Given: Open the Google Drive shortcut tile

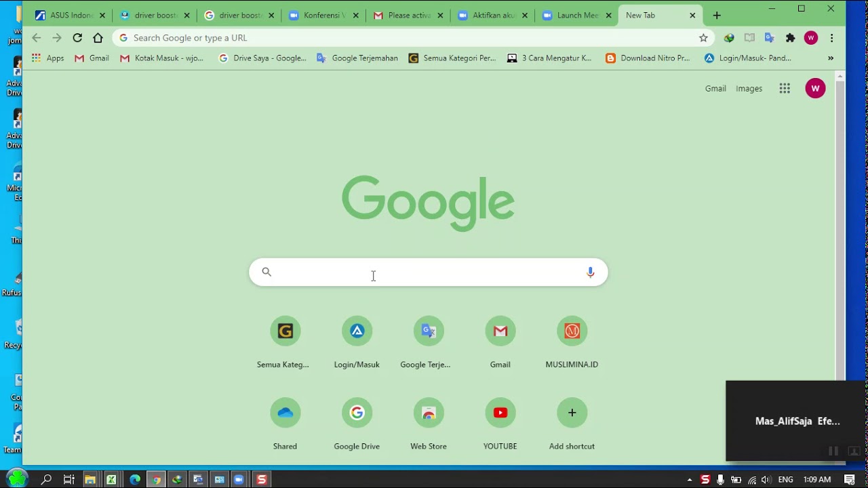Looking at the screenshot, I should coord(357,424).
